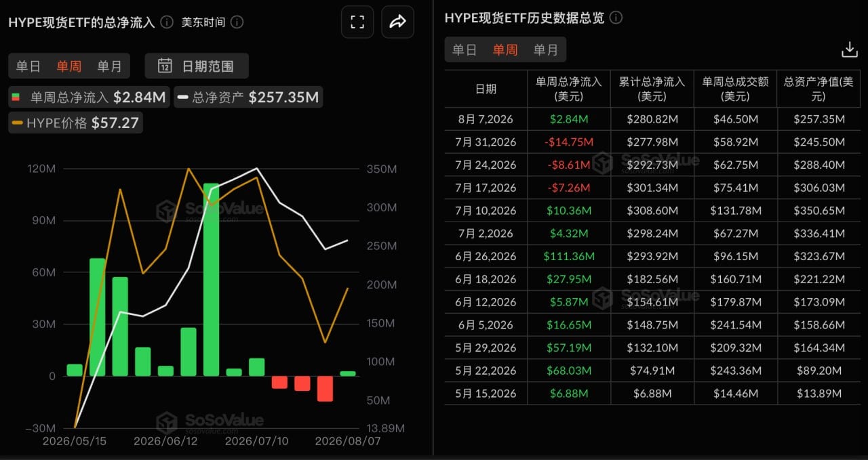Toggle 单周总净流入 series in legend

click(x=90, y=97)
